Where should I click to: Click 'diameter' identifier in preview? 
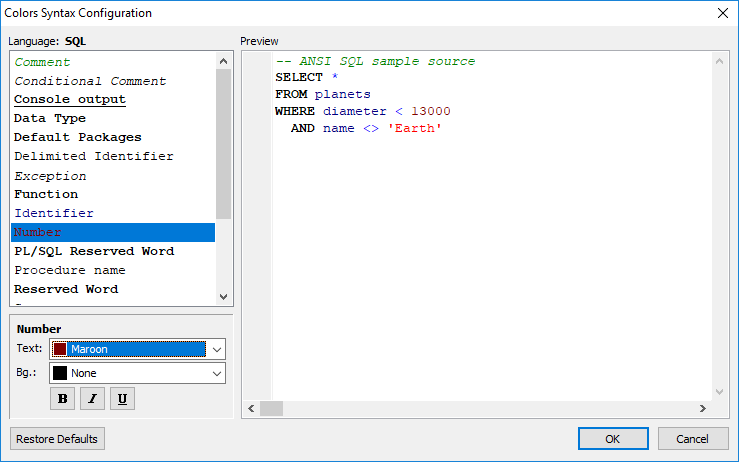coord(354,111)
